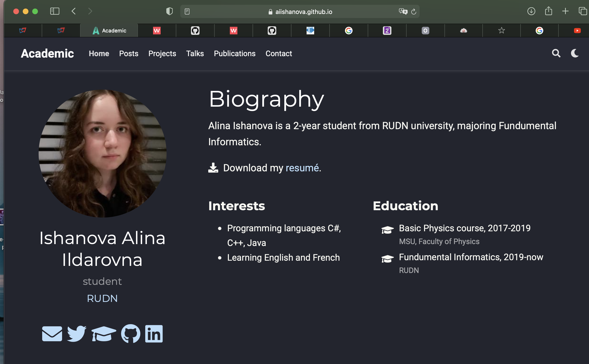Viewport: 589px width, 364px height.
Task: Click the site search magnifier icon
Action: coord(556,53)
